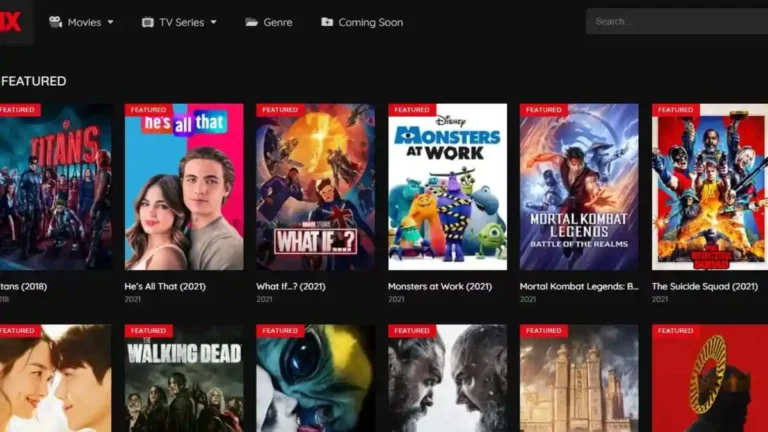Click the red site logo in top-left
Image resolution: width=768 pixels, height=432 pixels.
[10, 22]
